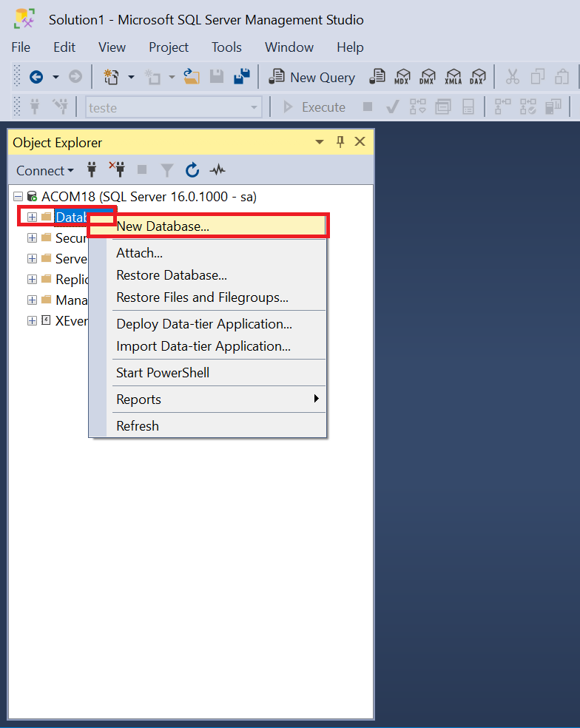This screenshot has height=728, width=580.
Task: Click the Change Connection icon
Action: [60, 107]
